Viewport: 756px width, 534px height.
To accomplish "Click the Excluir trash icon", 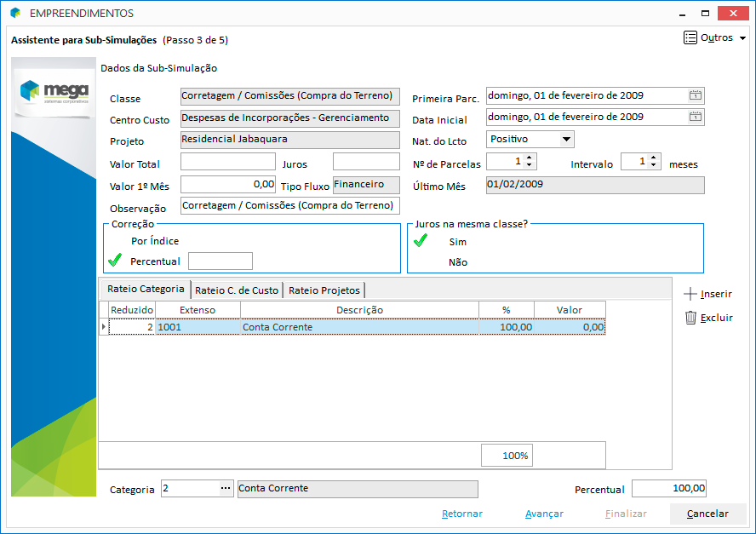I will [x=690, y=318].
